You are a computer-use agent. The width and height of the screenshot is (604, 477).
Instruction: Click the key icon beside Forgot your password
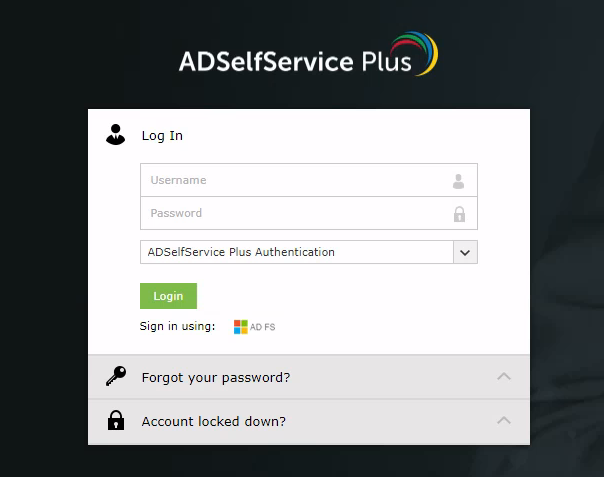pyautogui.click(x=116, y=376)
